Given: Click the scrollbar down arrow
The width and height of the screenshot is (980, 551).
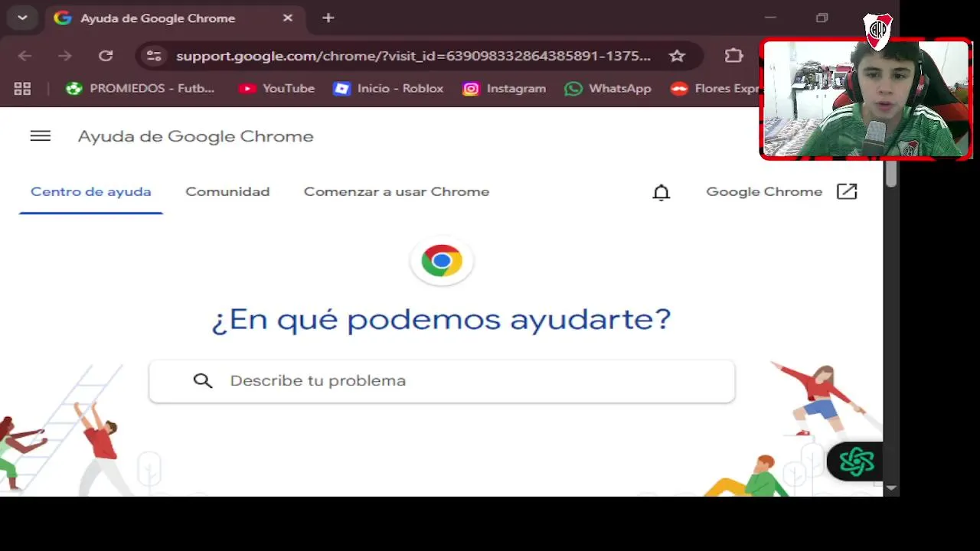Looking at the screenshot, I should click(x=891, y=487).
